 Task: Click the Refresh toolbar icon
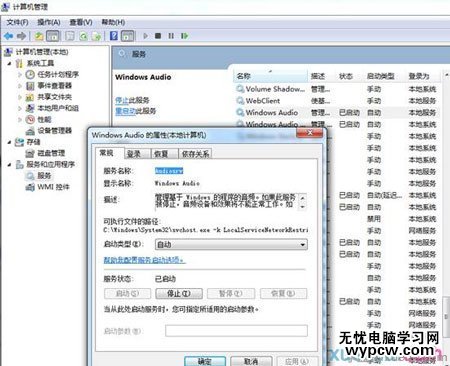[x=83, y=36]
